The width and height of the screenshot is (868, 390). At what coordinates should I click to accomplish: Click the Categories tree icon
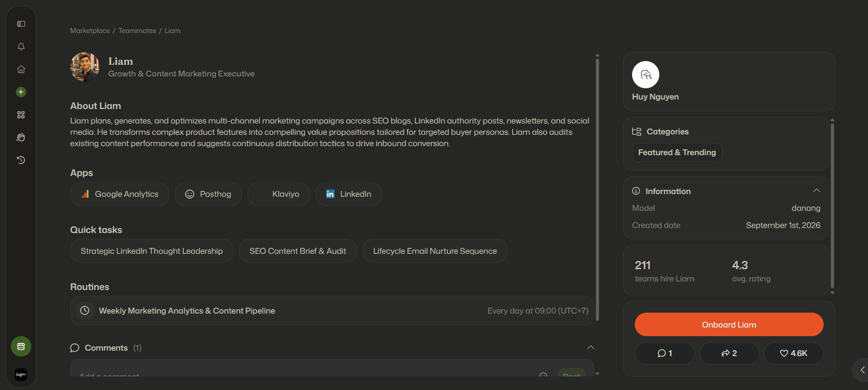[x=637, y=132]
